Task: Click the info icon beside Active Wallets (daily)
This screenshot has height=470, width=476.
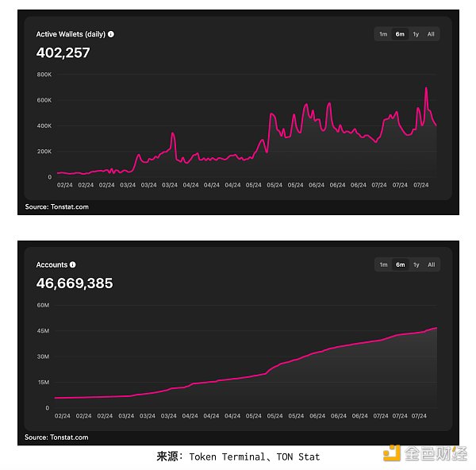Action: point(111,34)
